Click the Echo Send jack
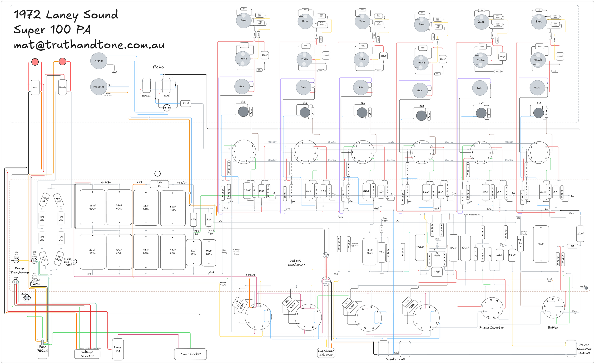Screen dimensions: 595x364 [166, 85]
